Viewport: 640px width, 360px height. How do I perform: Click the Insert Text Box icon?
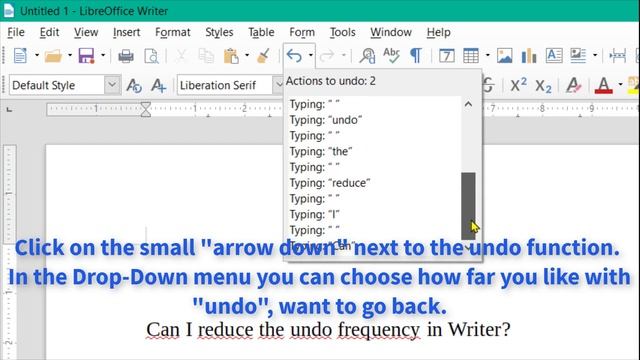554,55
